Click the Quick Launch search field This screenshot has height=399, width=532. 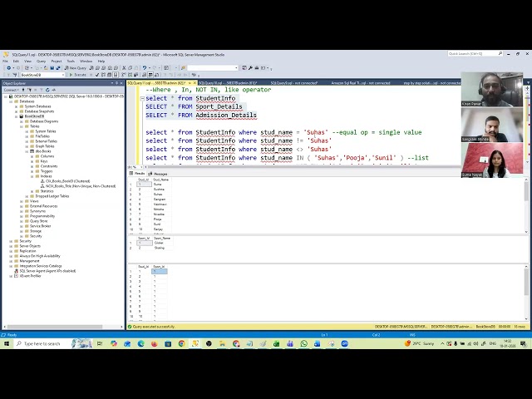(x=475, y=53)
